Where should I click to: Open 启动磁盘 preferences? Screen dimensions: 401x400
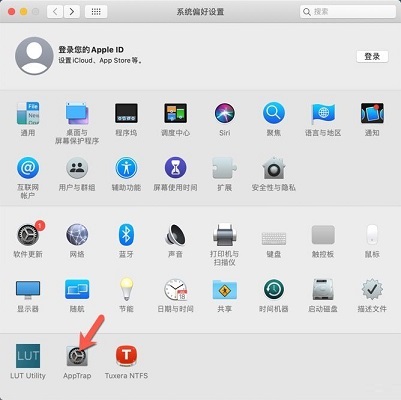(x=323, y=289)
